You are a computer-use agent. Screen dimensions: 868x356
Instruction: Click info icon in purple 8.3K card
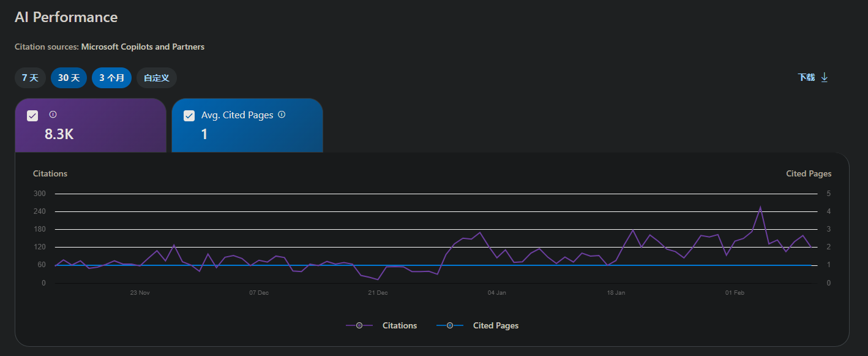click(53, 115)
